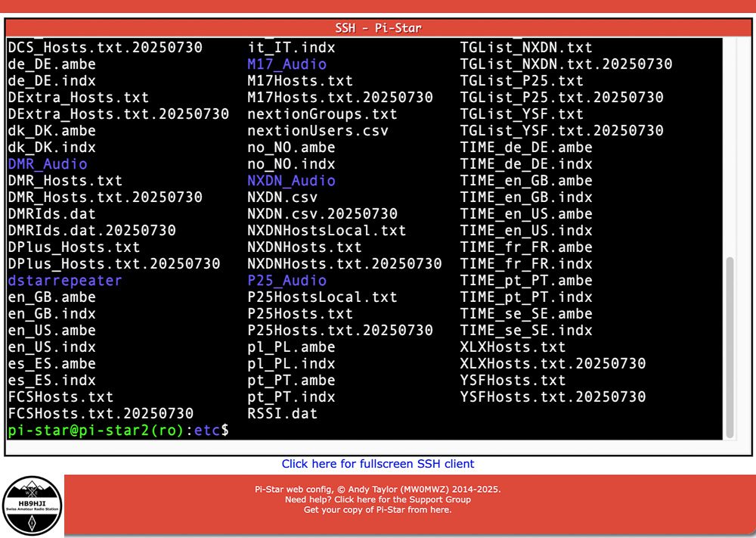Click the nextionUsers.csv file name

pyautogui.click(x=318, y=131)
